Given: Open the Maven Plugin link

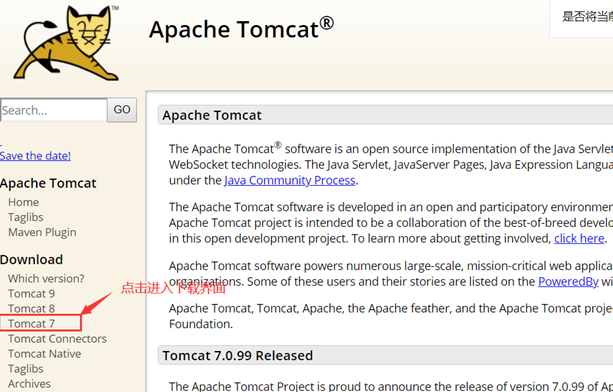Looking at the screenshot, I should point(42,233).
